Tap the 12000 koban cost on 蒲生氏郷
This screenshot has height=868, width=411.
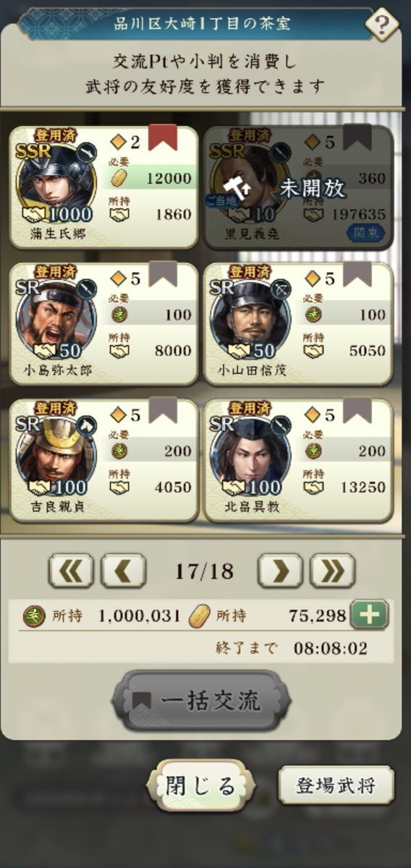pyautogui.click(x=166, y=178)
